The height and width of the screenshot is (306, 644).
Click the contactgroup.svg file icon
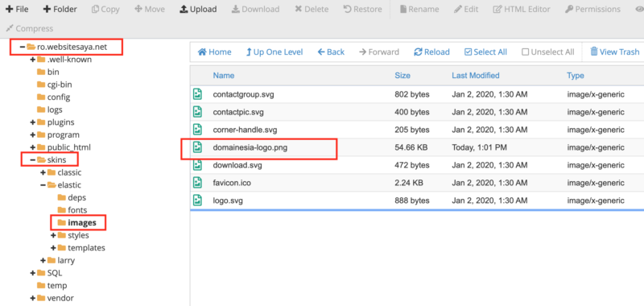(x=198, y=94)
